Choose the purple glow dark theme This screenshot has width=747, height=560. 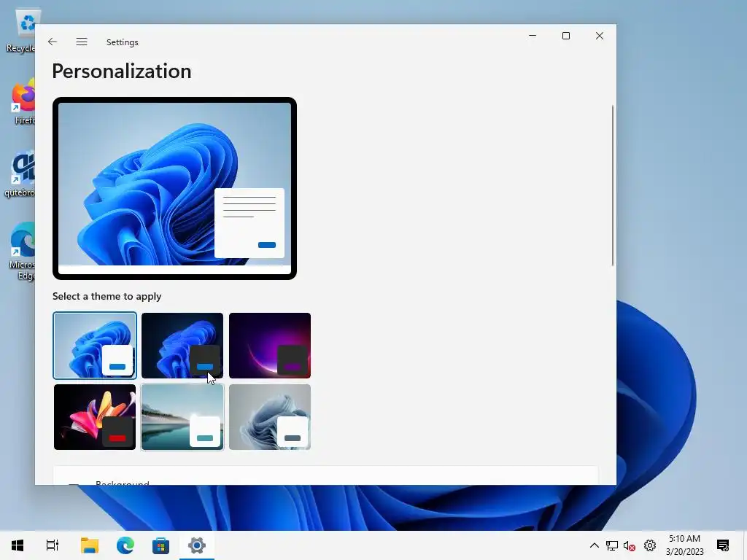tap(270, 346)
